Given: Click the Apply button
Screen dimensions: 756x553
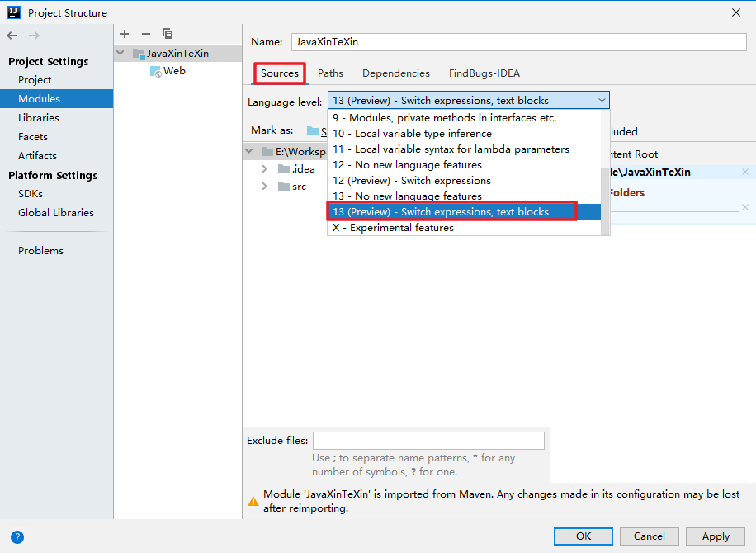Looking at the screenshot, I should [x=716, y=536].
